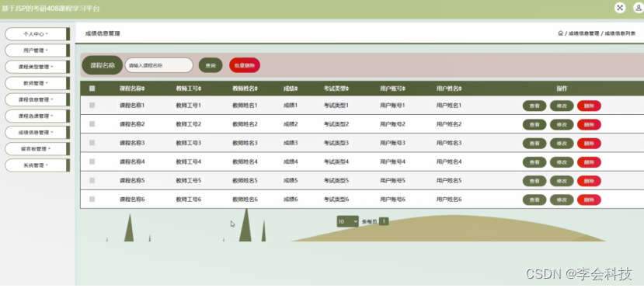
Task: Sort table by 教师工号 column arrows
Action: 200,88
